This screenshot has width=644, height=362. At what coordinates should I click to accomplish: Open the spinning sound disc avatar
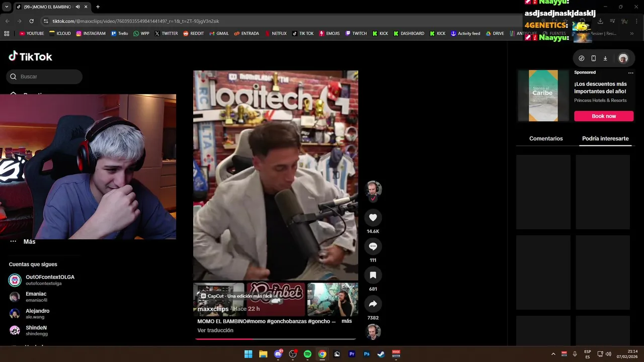(373, 332)
